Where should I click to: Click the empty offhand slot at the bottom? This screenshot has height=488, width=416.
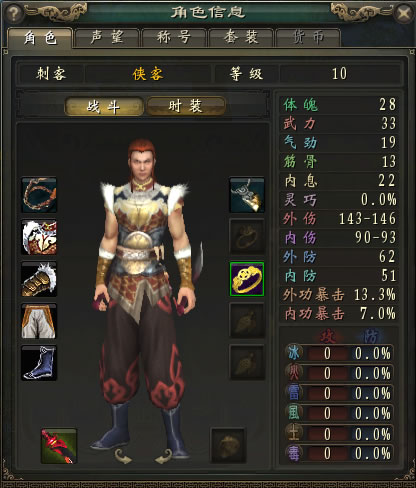pyautogui.click(x=228, y=446)
